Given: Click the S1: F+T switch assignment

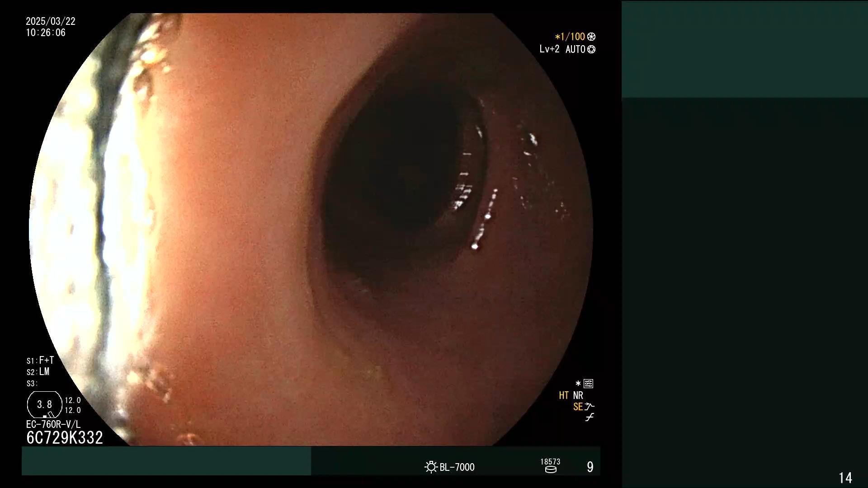Looking at the screenshot, I should 40,360.
